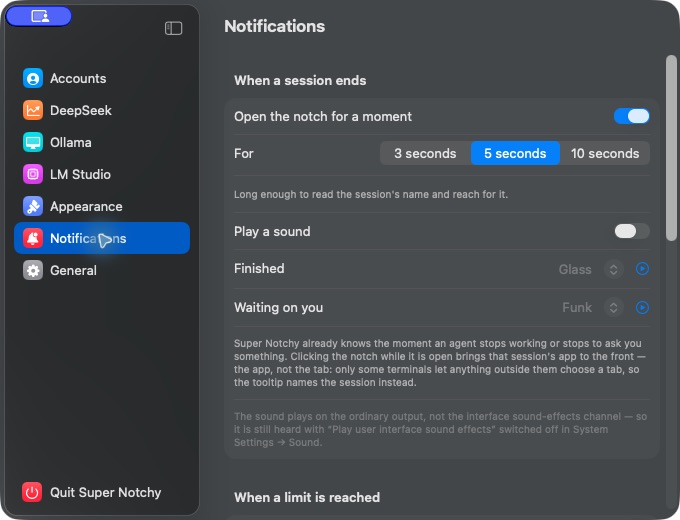
Task: Click the Notifications page title
Action: [x=275, y=26]
